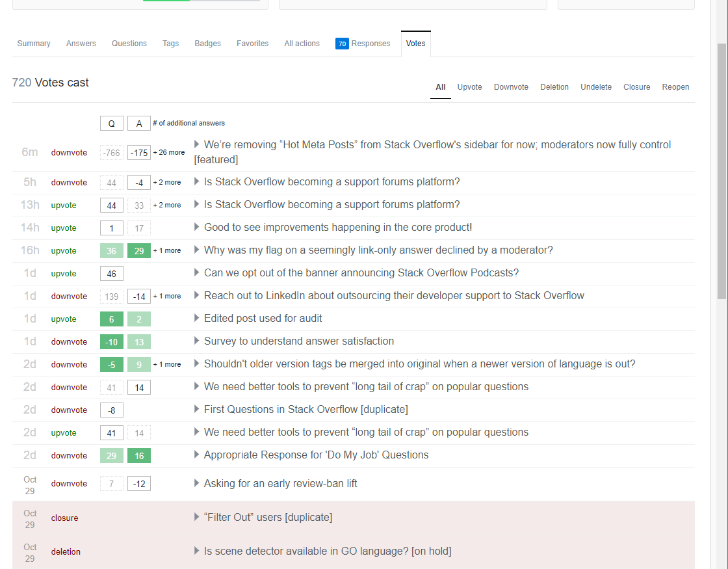
Task: Open the Favorites tab
Action: [252, 43]
